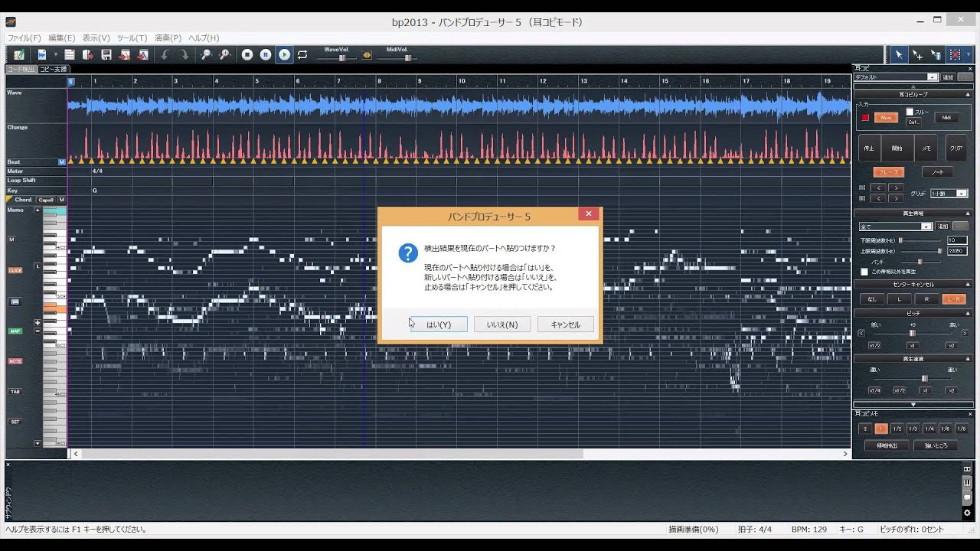Click the CLICK icon in the left sidebar
Viewport: 980px width, 551px height.
tap(15, 270)
